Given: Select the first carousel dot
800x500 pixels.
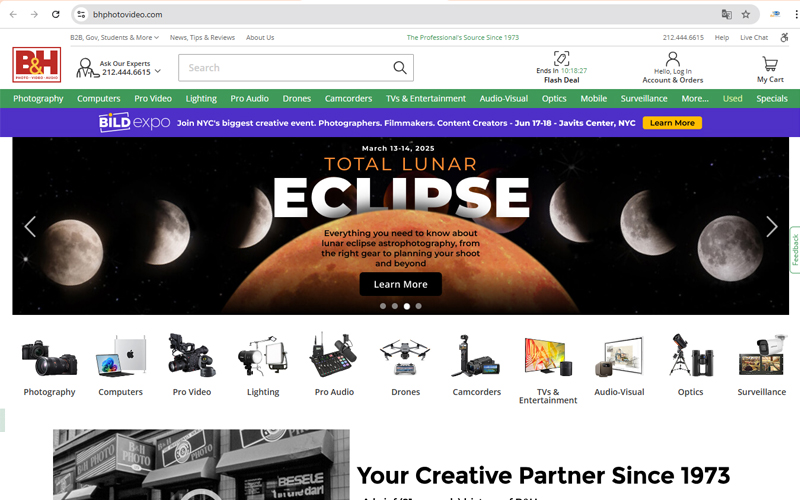Looking at the screenshot, I should point(383,306).
